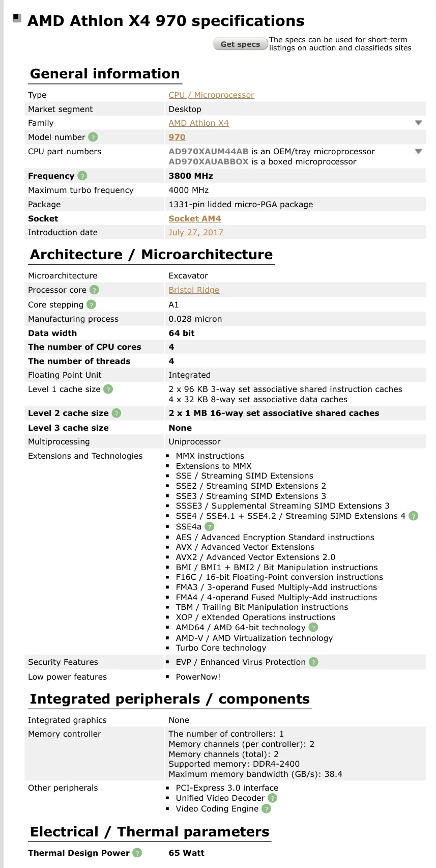Click help icon next to Model number
Image resolution: width=436 pixels, height=868 pixels.
(x=93, y=137)
